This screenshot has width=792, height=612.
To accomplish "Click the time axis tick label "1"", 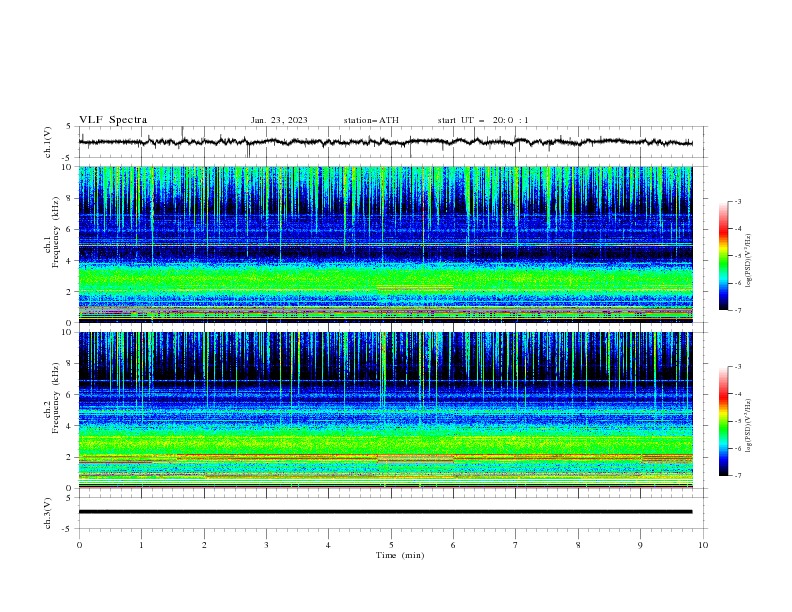I will 141,545.
